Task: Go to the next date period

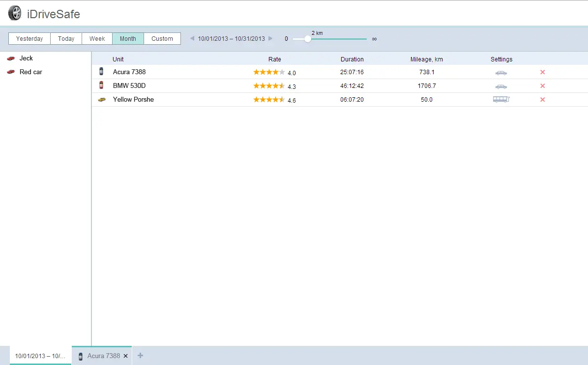Action: 270,38
